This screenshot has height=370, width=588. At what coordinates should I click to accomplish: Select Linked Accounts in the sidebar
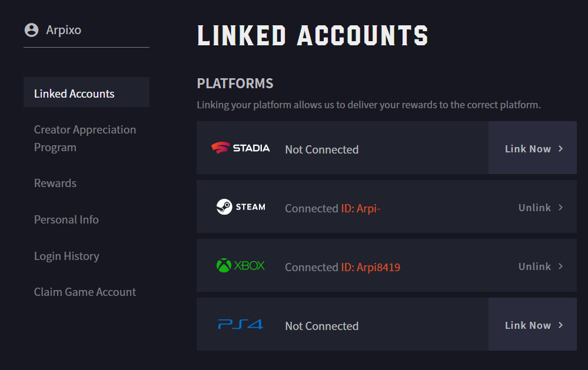click(74, 94)
